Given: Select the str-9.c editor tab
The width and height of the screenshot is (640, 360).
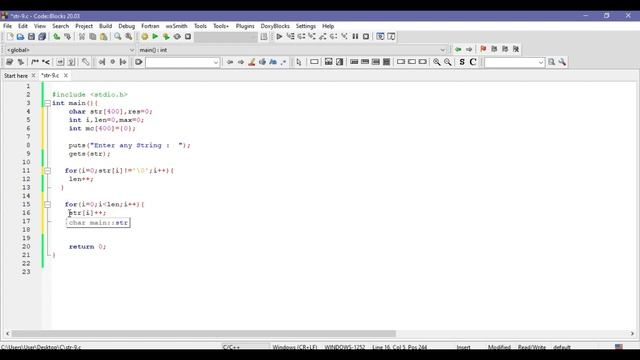Looking at the screenshot, I should pos(51,76).
